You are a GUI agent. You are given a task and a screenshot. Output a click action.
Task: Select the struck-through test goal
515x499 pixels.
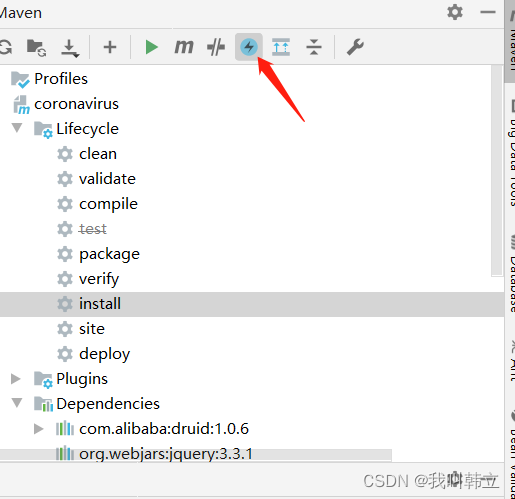93,229
